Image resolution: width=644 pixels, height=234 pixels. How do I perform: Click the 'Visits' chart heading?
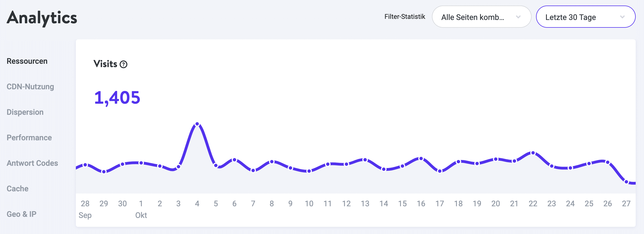[105, 64]
